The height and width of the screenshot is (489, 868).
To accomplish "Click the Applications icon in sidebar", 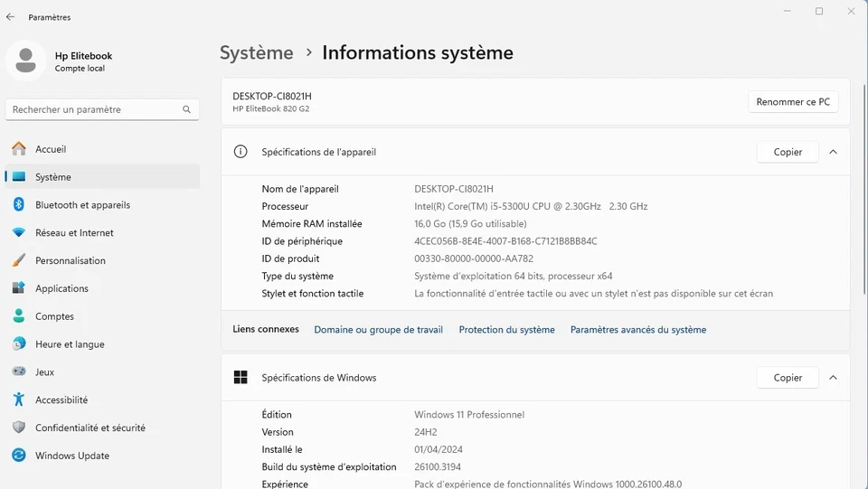I will click(x=19, y=288).
